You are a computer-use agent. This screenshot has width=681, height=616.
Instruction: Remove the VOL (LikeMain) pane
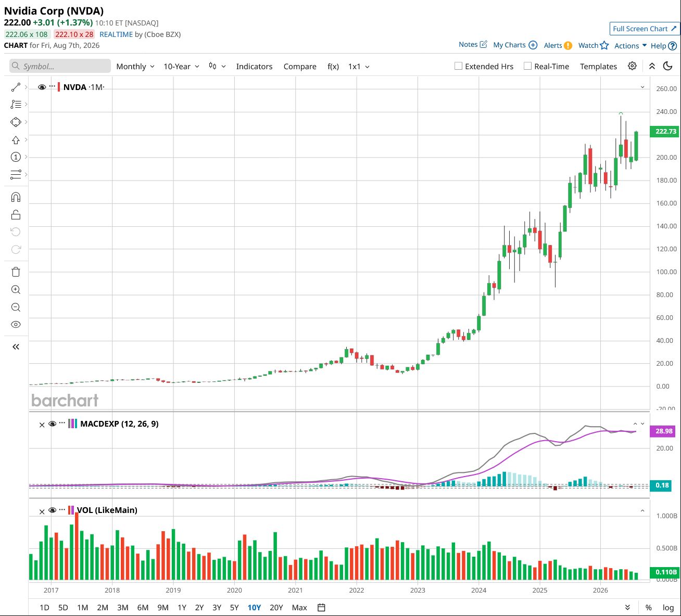pos(42,511)
